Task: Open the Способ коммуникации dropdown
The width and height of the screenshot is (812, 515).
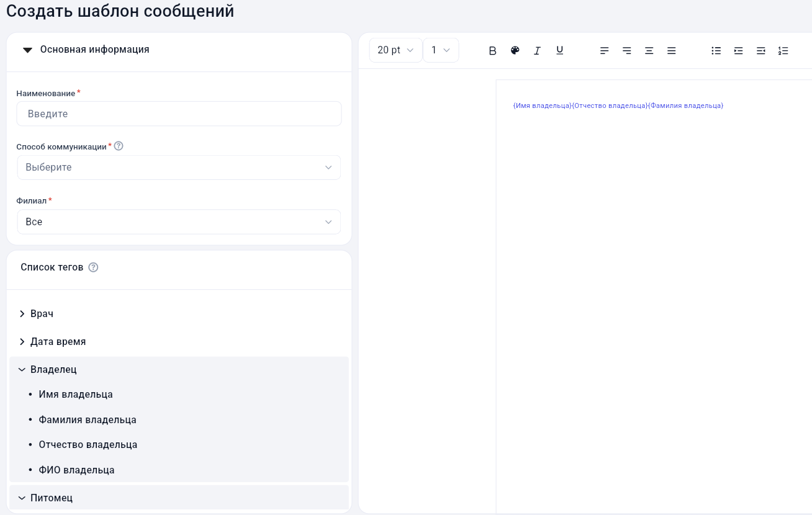Action: coord(179,168)
